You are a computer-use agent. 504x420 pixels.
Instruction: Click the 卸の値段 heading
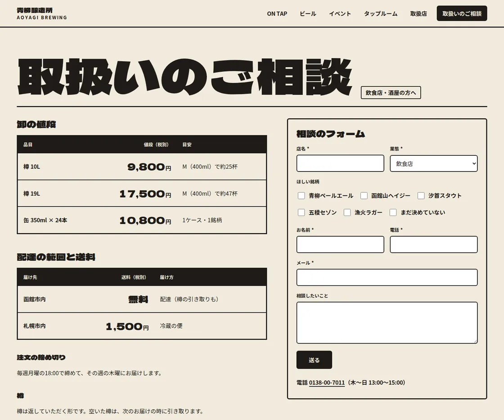click(36, 124)
